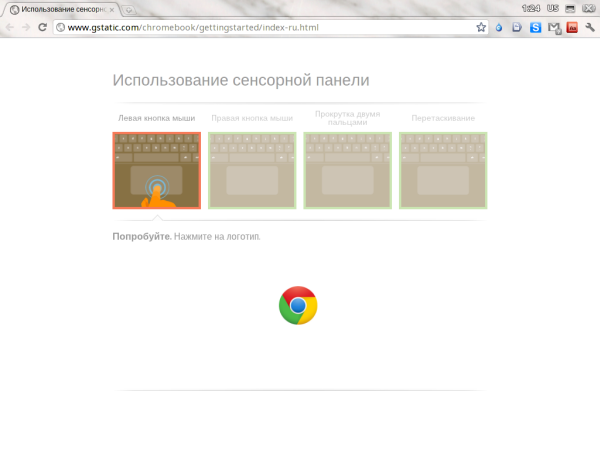Click the Chrome logo in the page
This screenshot has width=600, height=450.
tap(298, 305)
